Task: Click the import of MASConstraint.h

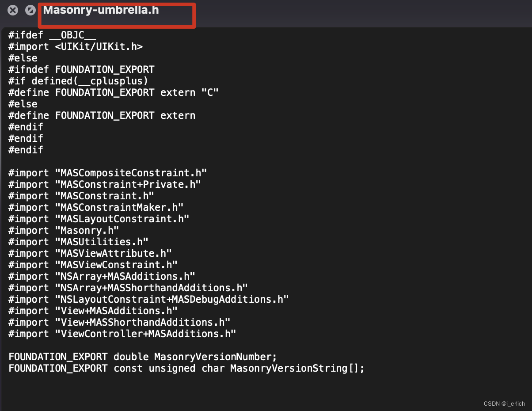Action: coord(81,196)
